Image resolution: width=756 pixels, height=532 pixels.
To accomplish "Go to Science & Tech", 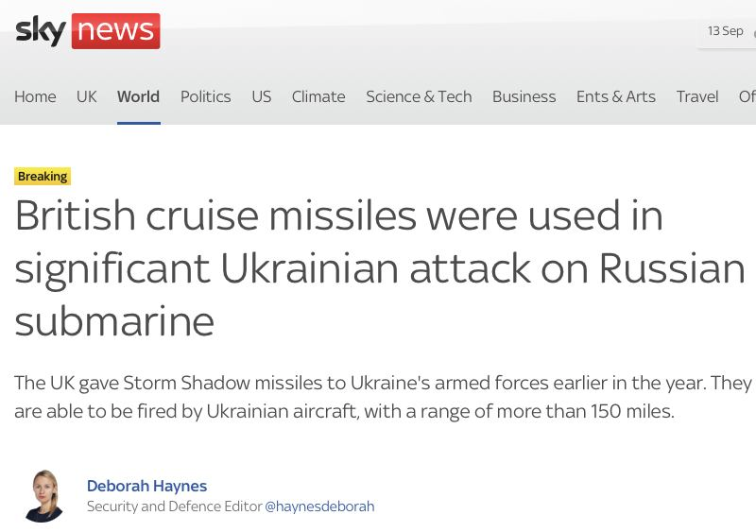I will coord(419,96).
